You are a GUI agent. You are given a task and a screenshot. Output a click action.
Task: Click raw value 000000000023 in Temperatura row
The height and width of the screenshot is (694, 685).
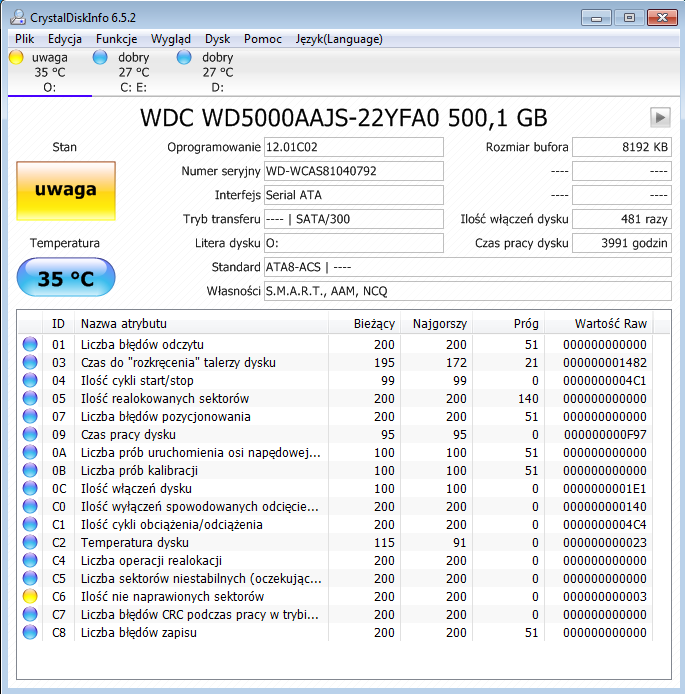click(604, 542)
